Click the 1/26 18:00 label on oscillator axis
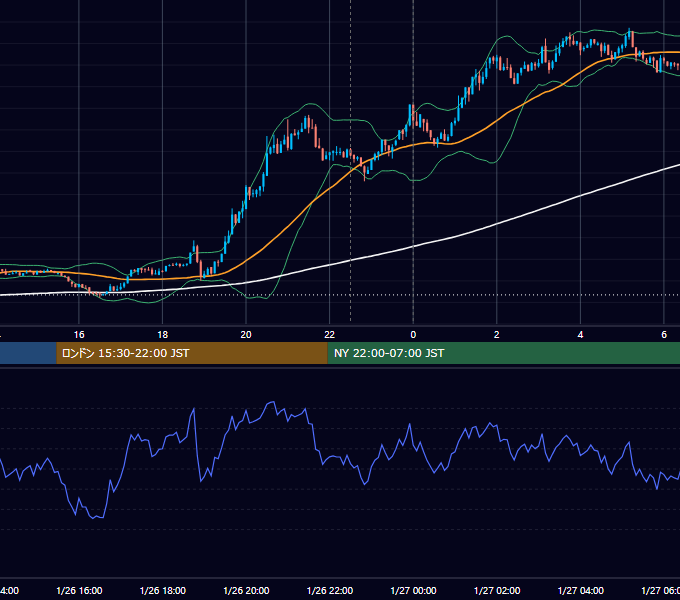The width and height of the screenshot is (680, 600). pyautogui.click(x=163, y=590)
